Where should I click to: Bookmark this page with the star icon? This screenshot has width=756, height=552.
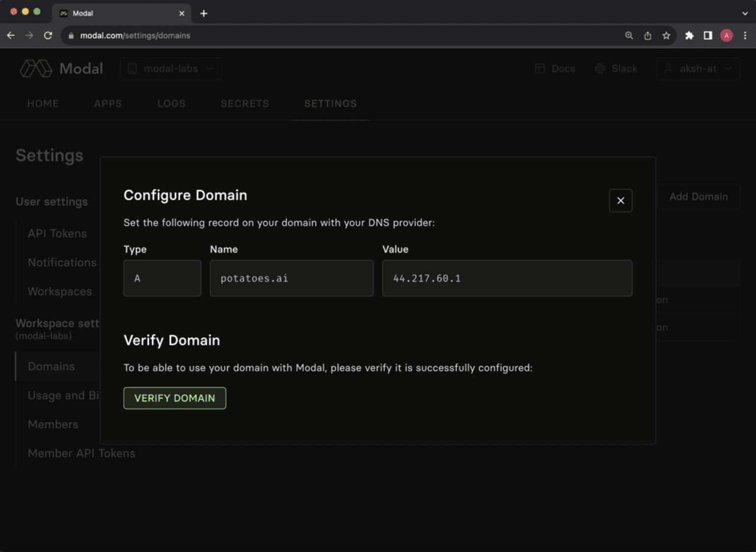(x=666, y=35)
